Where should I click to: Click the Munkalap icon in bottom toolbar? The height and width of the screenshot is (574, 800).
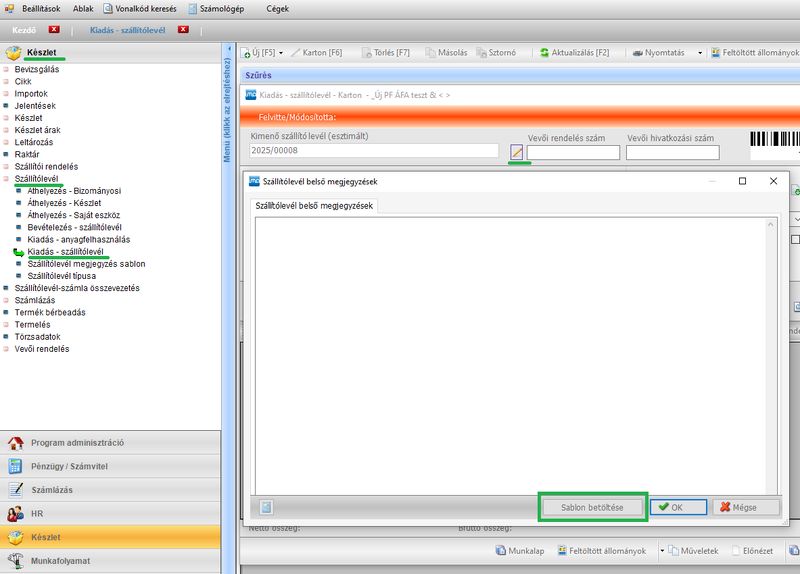pos(501,550)
